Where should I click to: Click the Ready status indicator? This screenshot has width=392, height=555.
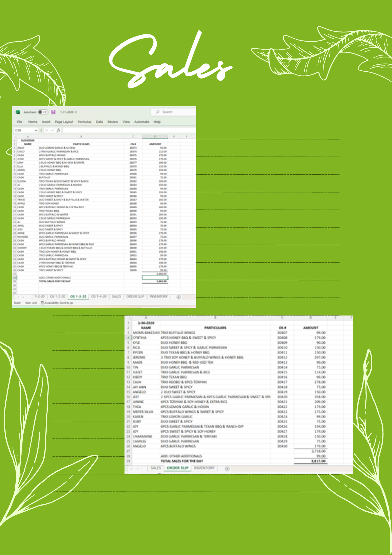[17, 303]
